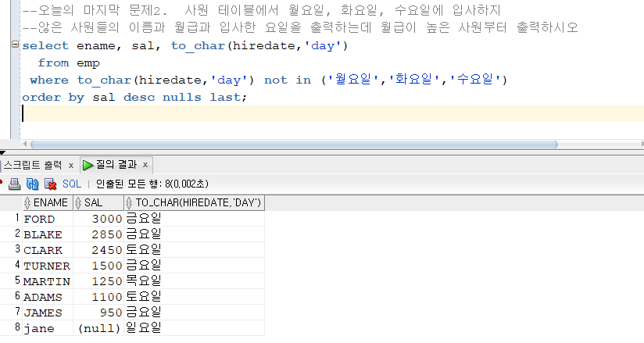This screenshot has height=343, width=644.
Task: Collapse the select statement fold marker
Action: (x=15, y=44)
